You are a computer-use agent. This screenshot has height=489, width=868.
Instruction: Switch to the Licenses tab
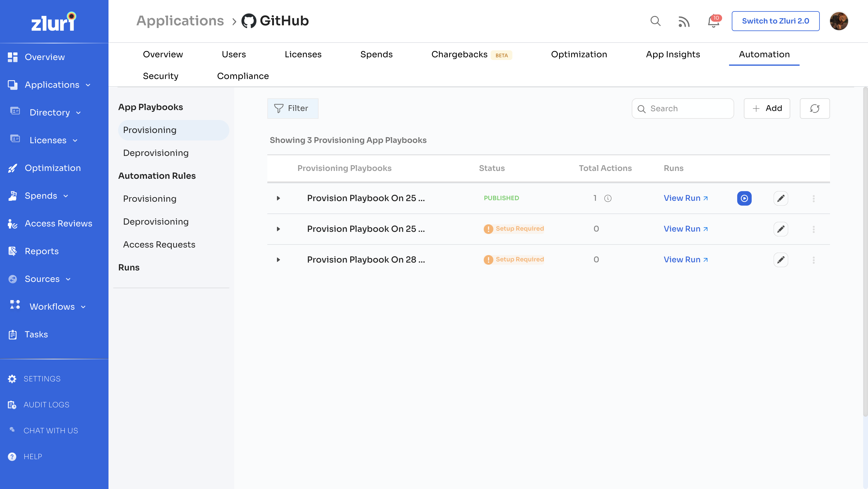coord(303,54)
